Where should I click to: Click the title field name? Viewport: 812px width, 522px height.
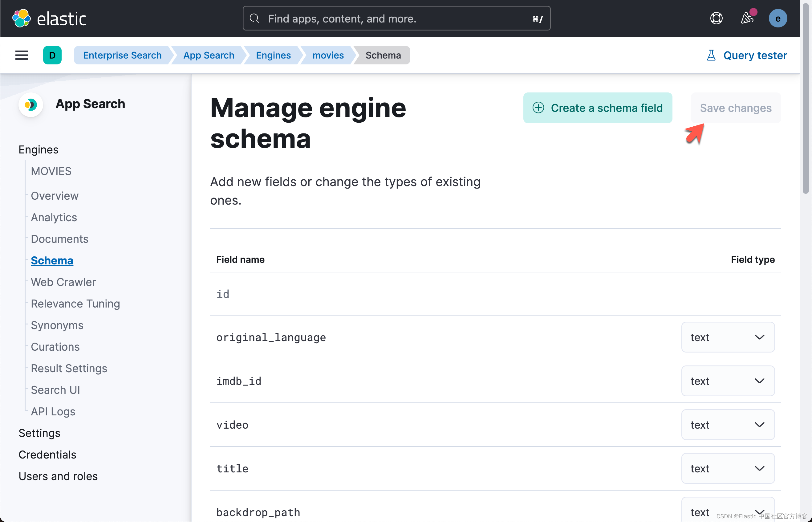[x=232, y=468]
